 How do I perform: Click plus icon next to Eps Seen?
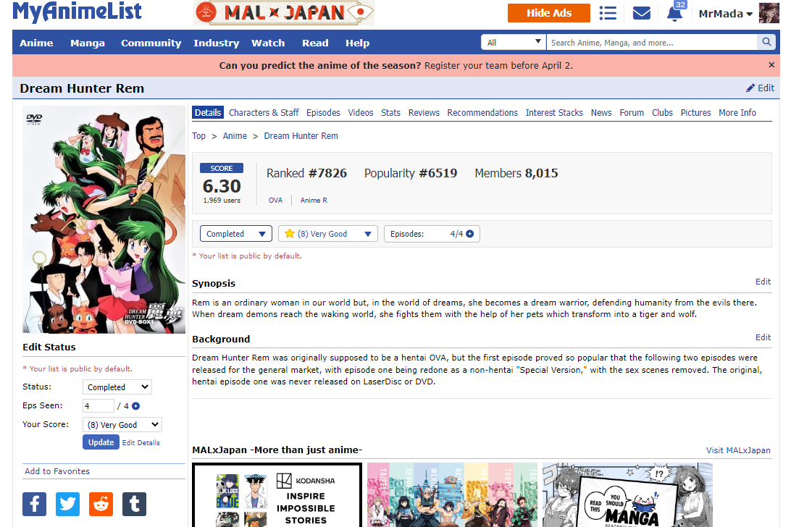pos(135,406)
